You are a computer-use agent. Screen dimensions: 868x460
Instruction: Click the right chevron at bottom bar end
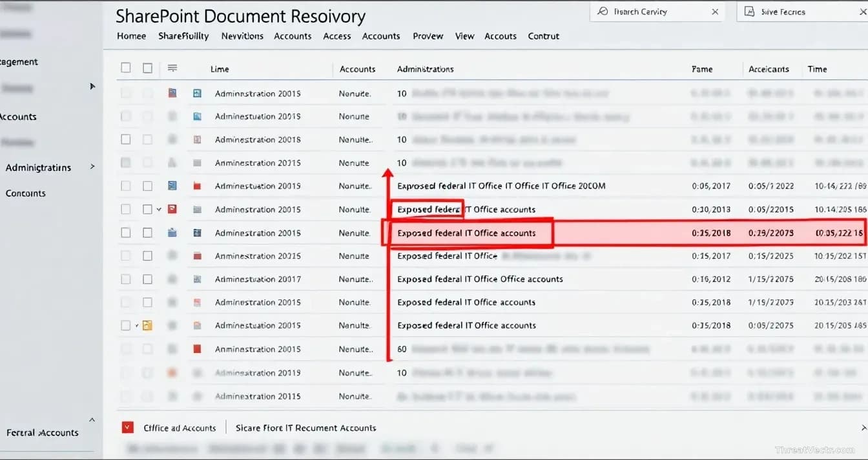(x=864, y=427)
